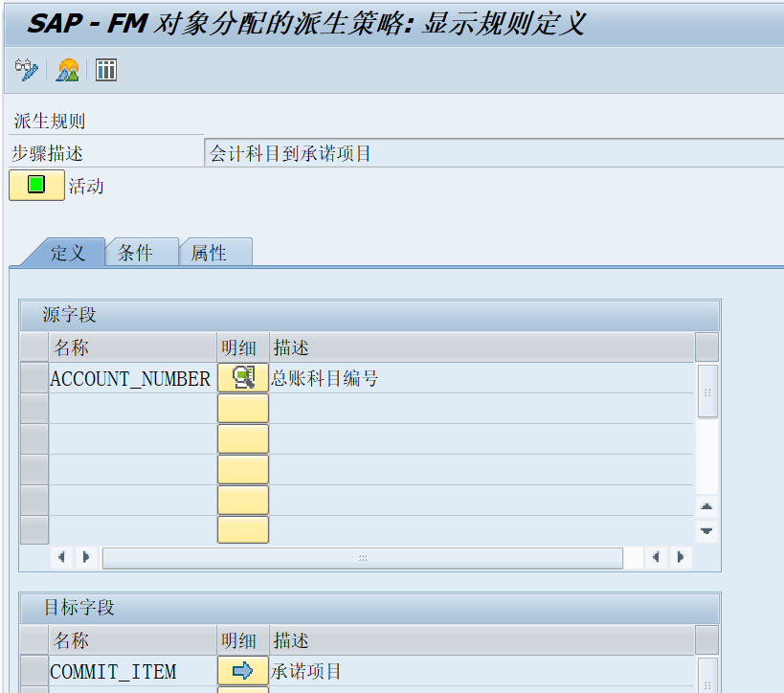Click 名称 column header in 源字段 table
The width and height of the screenshot is (784, 693).
coord(133,347)
